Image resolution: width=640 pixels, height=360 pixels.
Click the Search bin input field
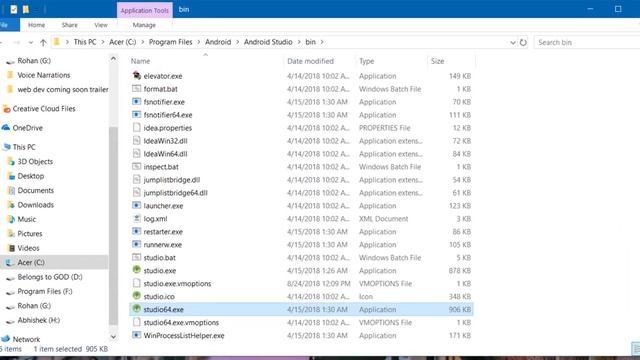click(587, 42)
